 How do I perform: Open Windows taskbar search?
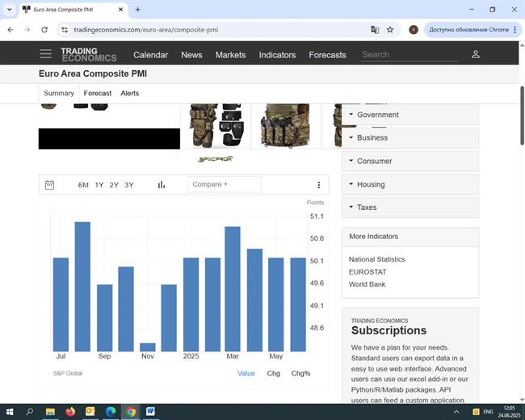click(x=29, y=412)
